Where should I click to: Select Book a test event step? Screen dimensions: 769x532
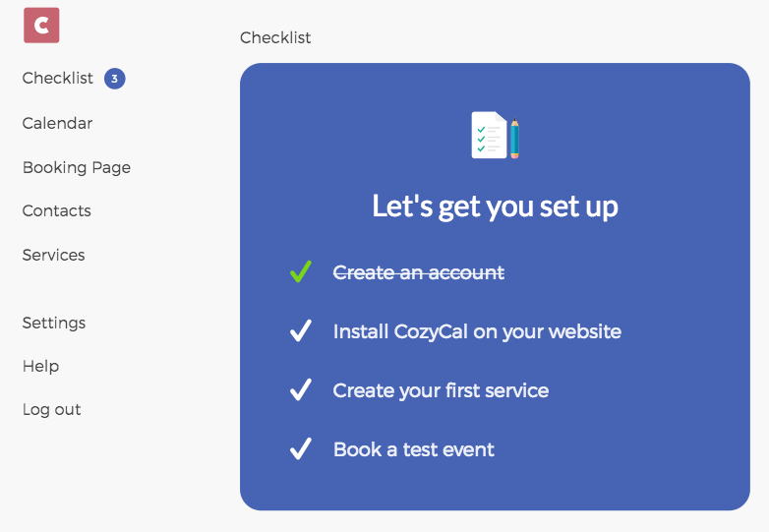point(413,449)
